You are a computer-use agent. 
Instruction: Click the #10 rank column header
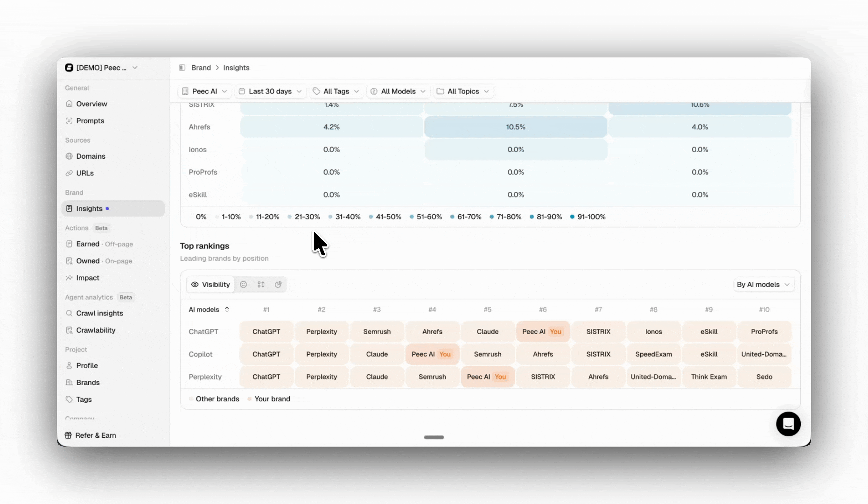[764, 309]
